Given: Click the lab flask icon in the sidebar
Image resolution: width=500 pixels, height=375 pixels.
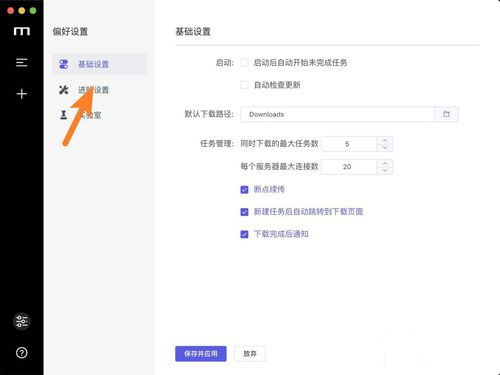Looking at the screenshot, I should pos(63,115).
